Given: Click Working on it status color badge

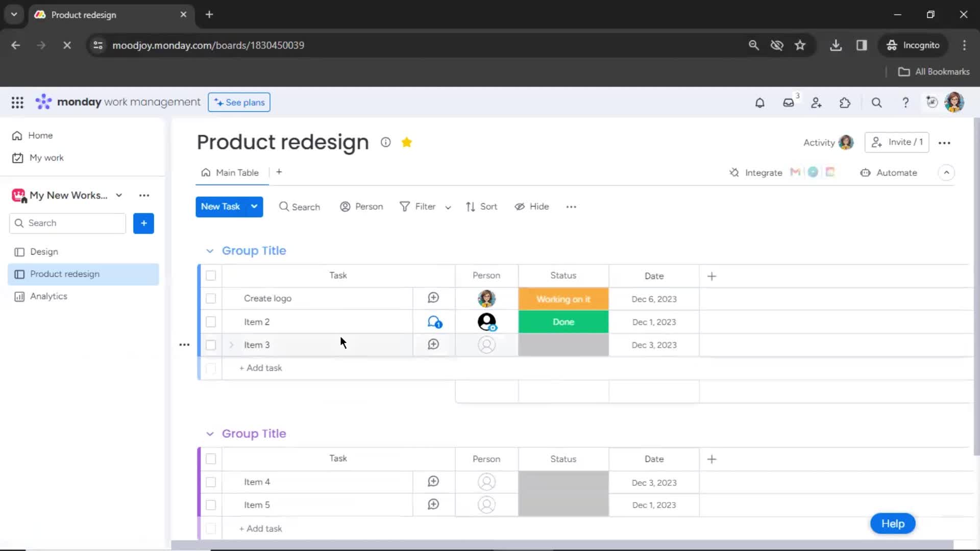Looking at the screenshot, I should [x=563, y=298].
